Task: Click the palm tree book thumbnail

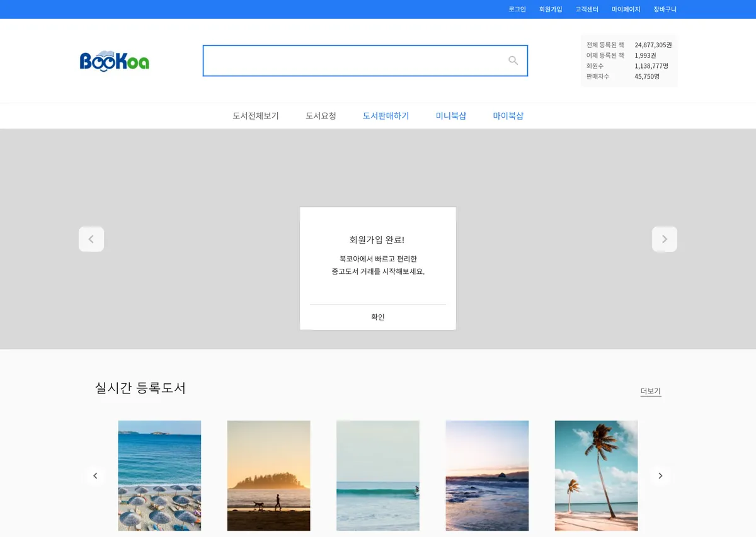Action: point(596,475)
